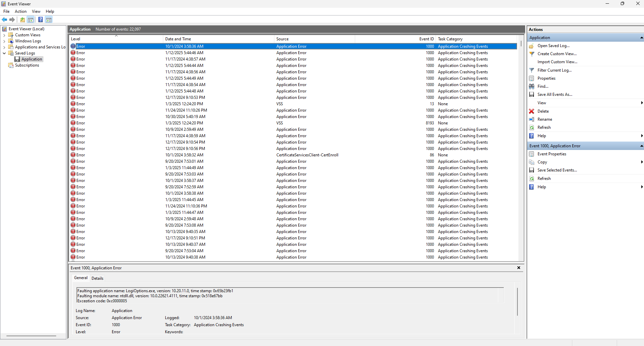The image size is (644, 346).
Task: Open the Find binoculars action
Action: (543, 86)
